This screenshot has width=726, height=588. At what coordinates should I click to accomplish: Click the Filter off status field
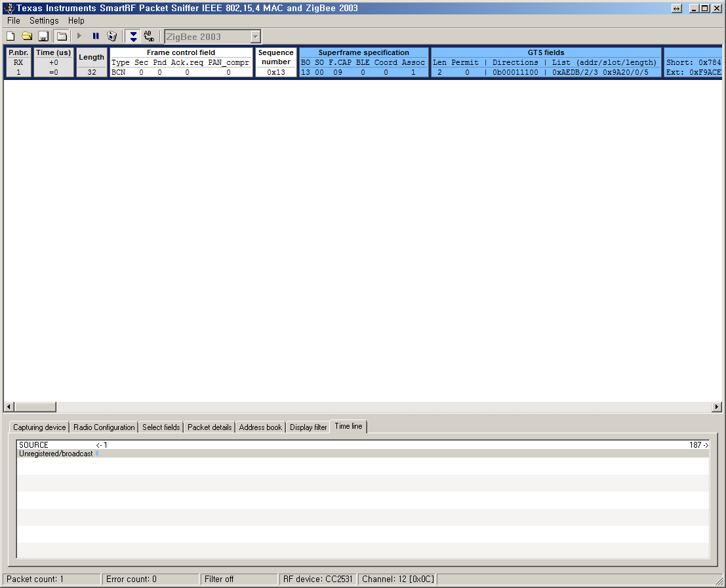pyautogui.click(x=239, y=579)
